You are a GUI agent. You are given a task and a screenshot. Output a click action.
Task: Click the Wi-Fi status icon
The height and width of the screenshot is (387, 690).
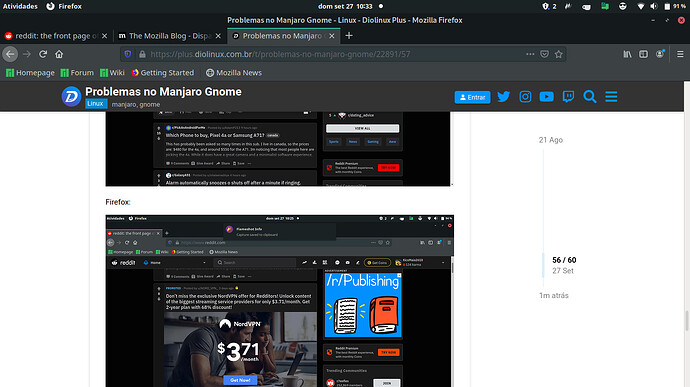point(641,6)
